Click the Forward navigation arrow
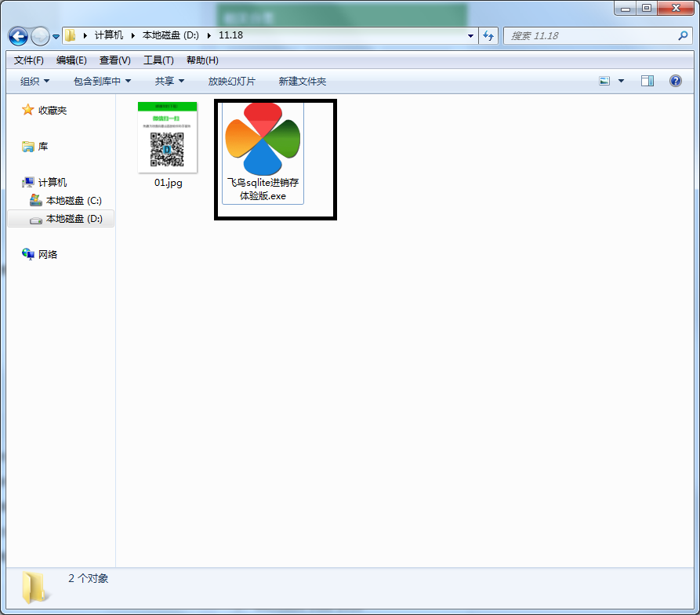The width and height of the screenshot is (700, 615). 40,36
